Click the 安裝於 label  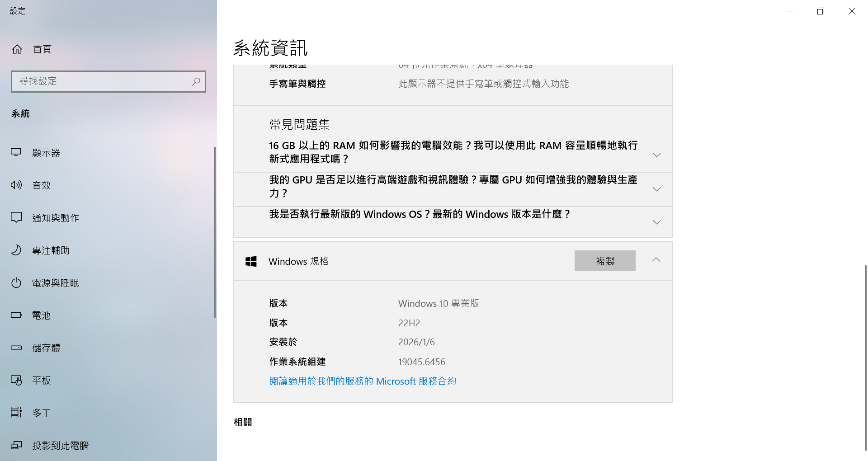283,342
